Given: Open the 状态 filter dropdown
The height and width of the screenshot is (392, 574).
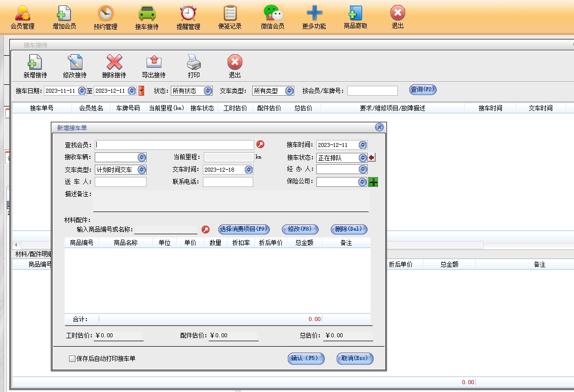Looking at the screenshot, I should 208,91.
